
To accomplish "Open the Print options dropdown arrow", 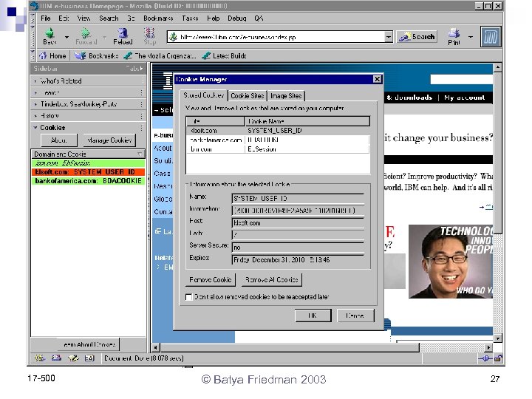I will coord(471,37).
